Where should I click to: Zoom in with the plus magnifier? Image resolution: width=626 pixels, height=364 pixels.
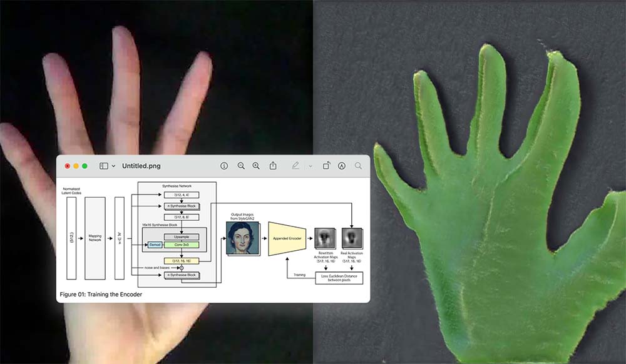pos(256,166)
